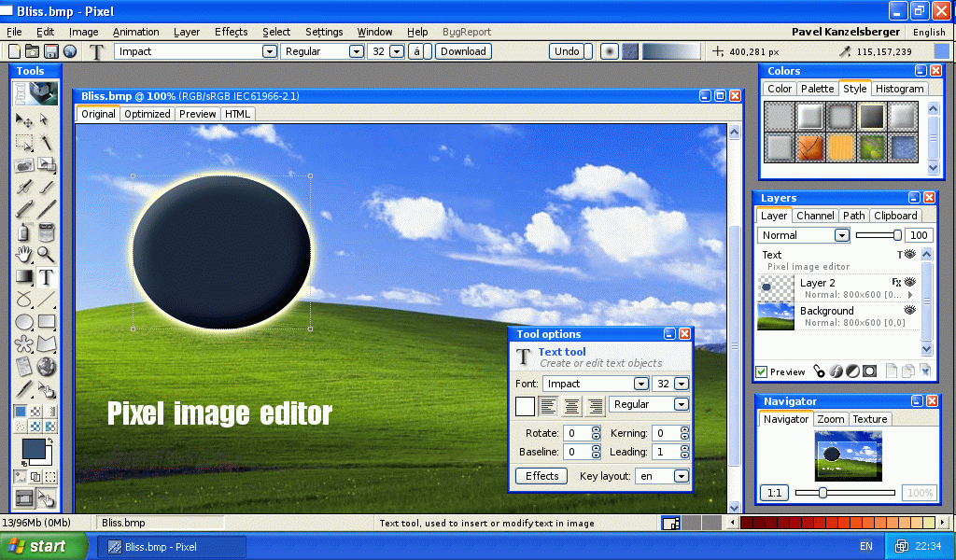This screenshot has height=560, width=956.
Task: Click the Effects button in Tool options
Action: click(542, 476)
